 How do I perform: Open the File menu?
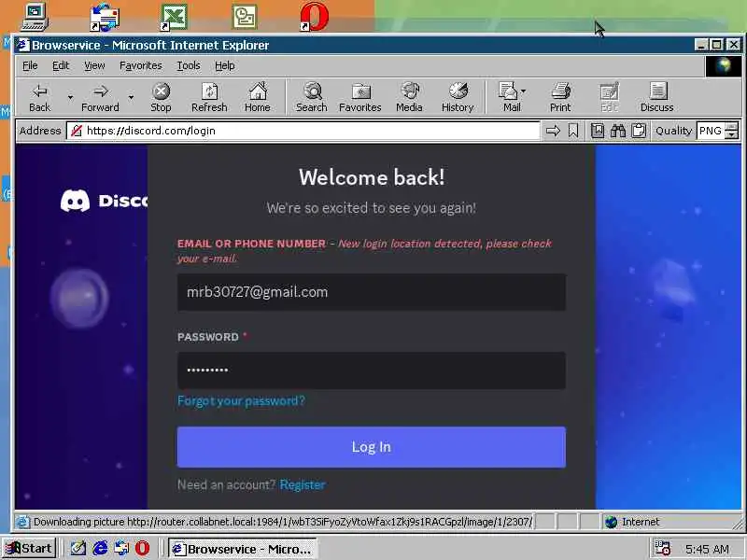click(x=30, y=65)
